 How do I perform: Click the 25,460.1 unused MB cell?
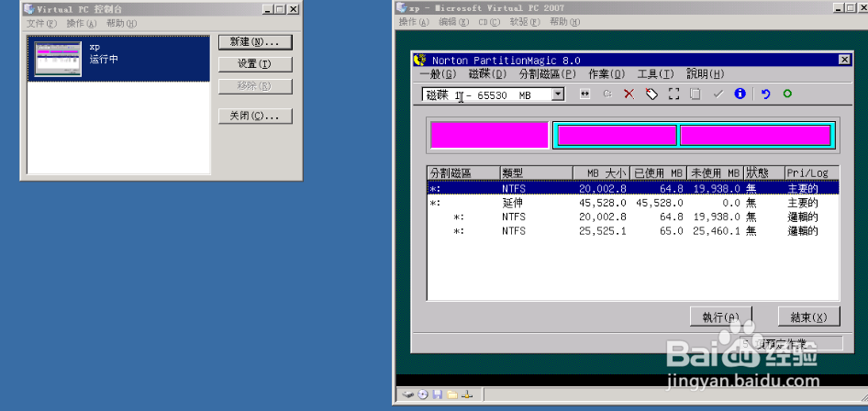tap(716, 231)
